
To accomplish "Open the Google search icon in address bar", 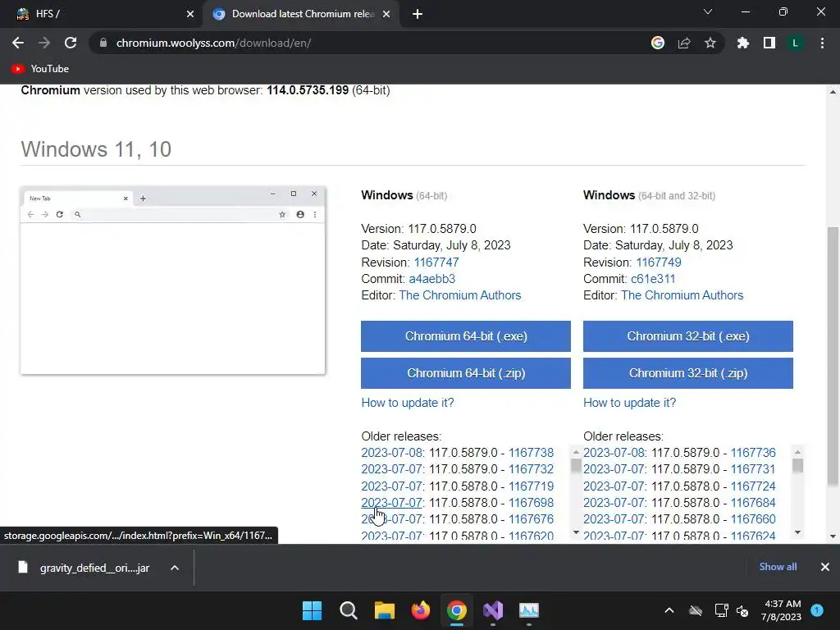I will tap(658, 43).
